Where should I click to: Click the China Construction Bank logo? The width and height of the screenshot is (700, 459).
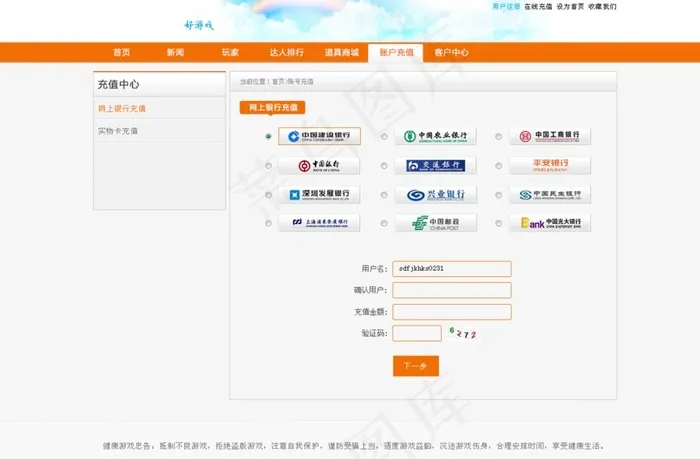coord(319,136)
